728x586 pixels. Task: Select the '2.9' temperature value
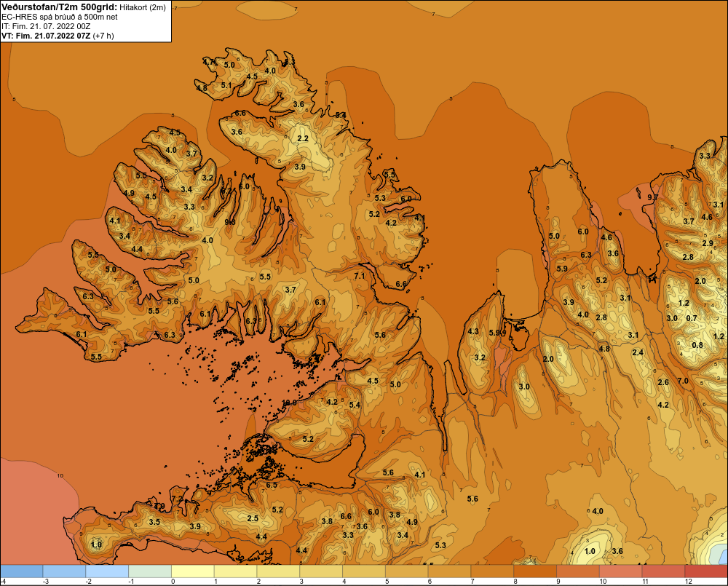coord(708,243)
